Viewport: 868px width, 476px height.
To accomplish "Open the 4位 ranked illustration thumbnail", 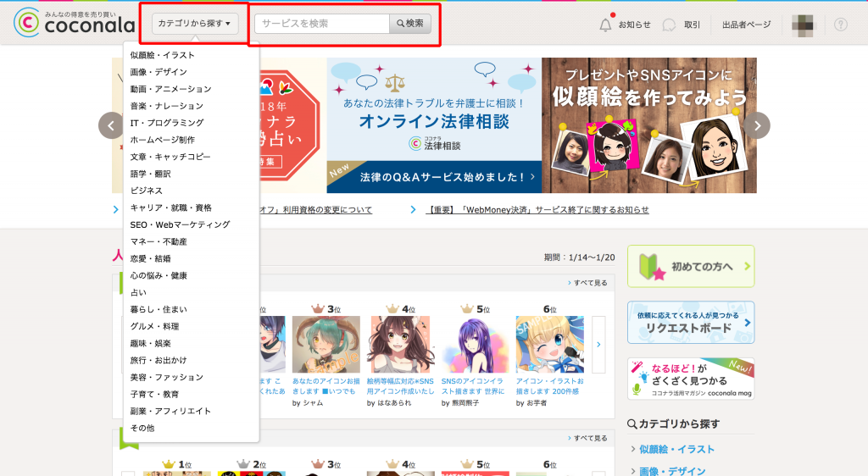I will pyautogui.click(x=401, y=345).
